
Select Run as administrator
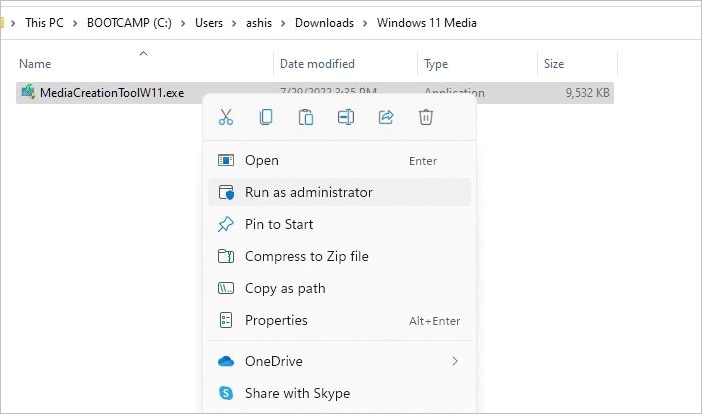(308, 192)
